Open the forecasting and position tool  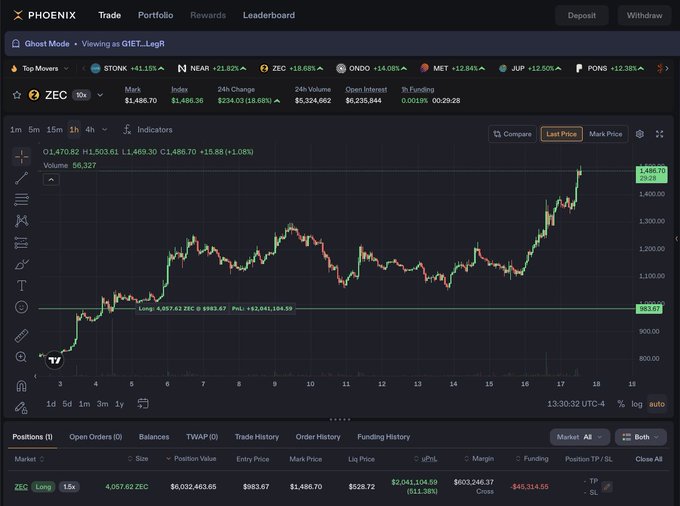(21, 242)
